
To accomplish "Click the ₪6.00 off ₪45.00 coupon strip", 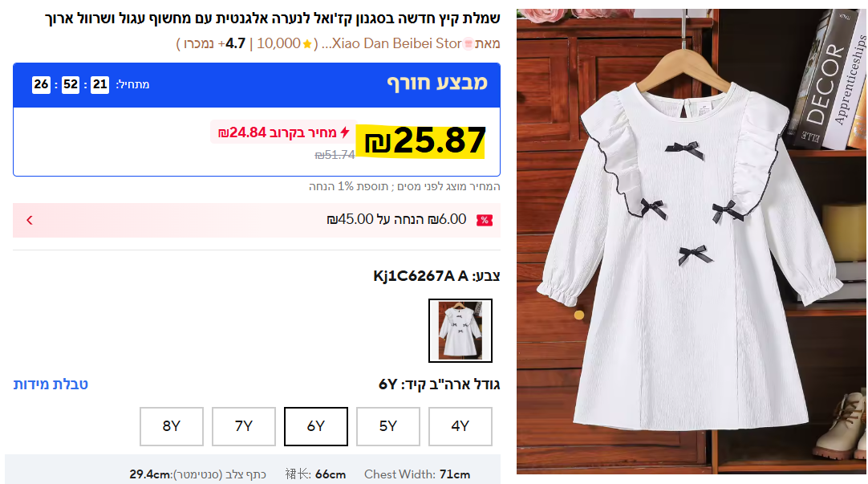I will (256, 221).
